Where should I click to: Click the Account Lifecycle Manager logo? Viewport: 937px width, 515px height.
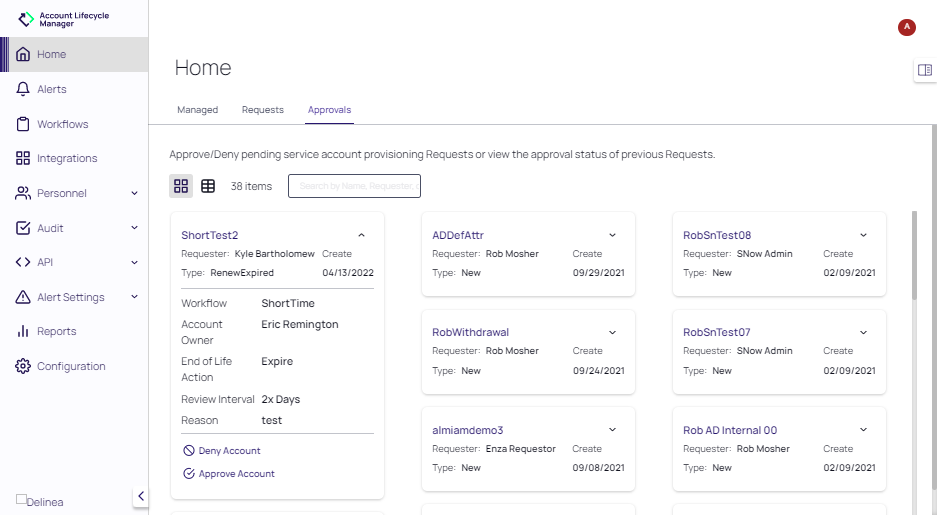pos(27,20)
